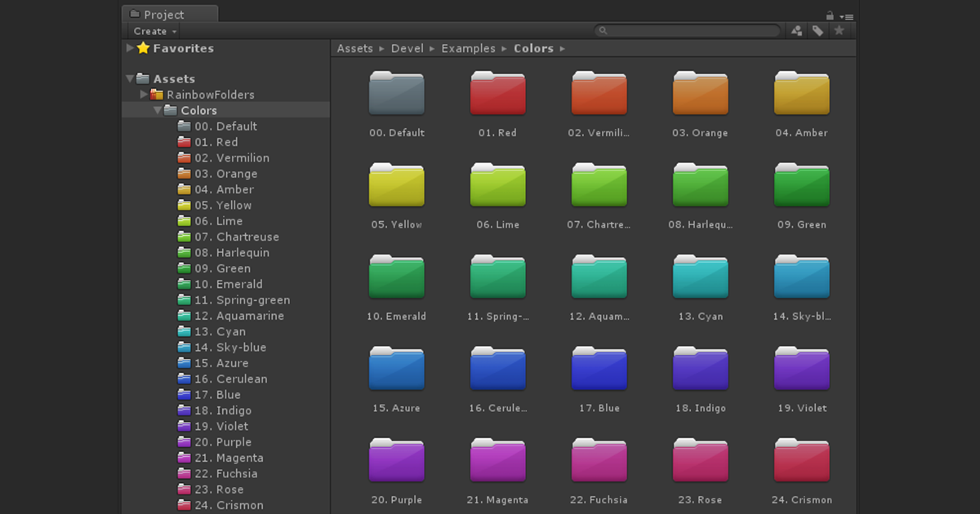
Task: Open Examples from the breadcrumb bar
Action: 468,48
